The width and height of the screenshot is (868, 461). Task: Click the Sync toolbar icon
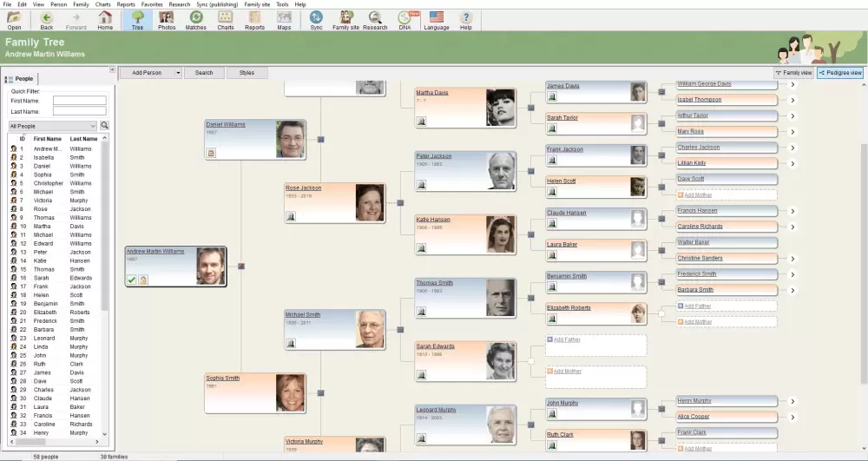pos(316,20)
